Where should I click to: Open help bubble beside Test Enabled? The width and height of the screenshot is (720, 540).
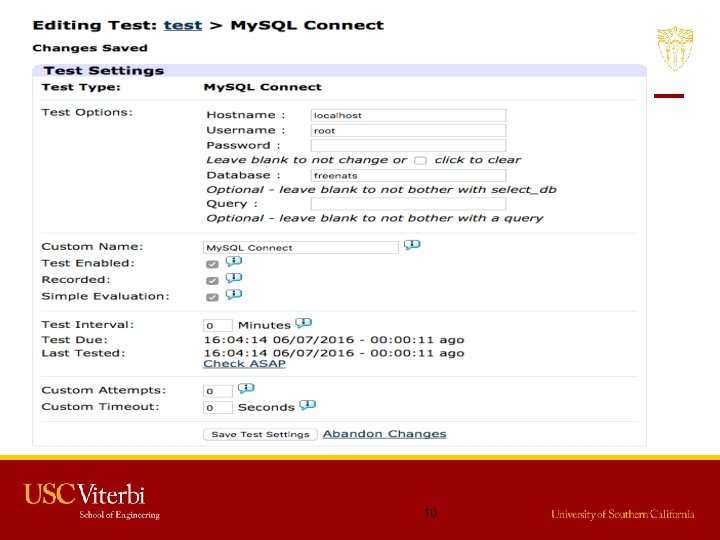pyautogui.click(x=234, y=262)
